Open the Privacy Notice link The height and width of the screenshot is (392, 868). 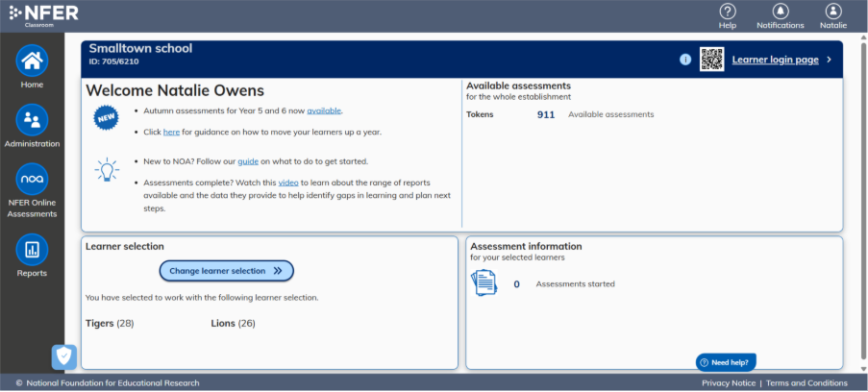(729, 383)
